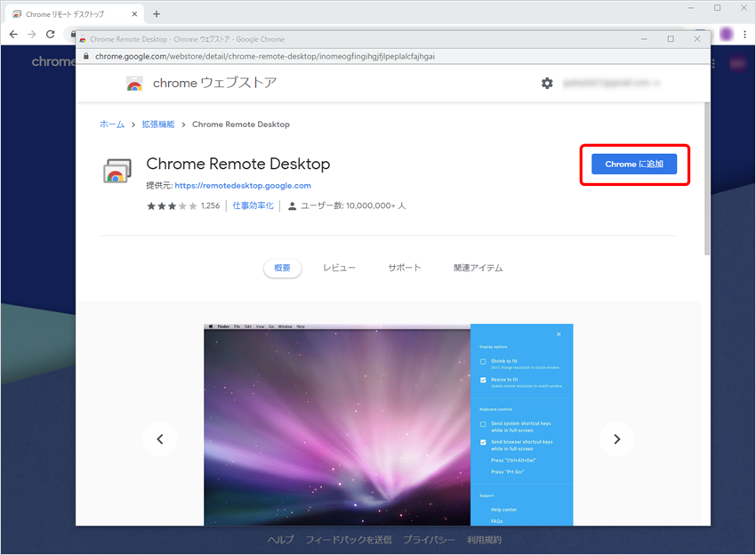Go back in the background Chrome window
756x555 pixels.
point(13,34)
